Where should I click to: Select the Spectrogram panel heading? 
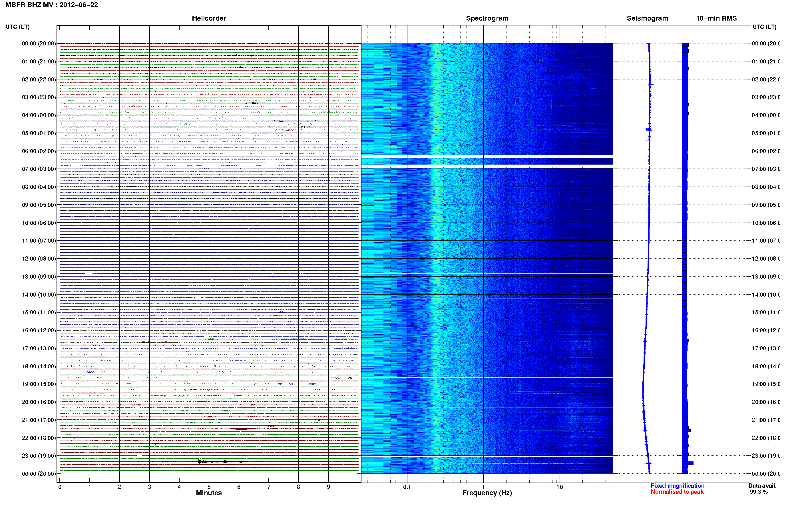click(x=487, y=18)
